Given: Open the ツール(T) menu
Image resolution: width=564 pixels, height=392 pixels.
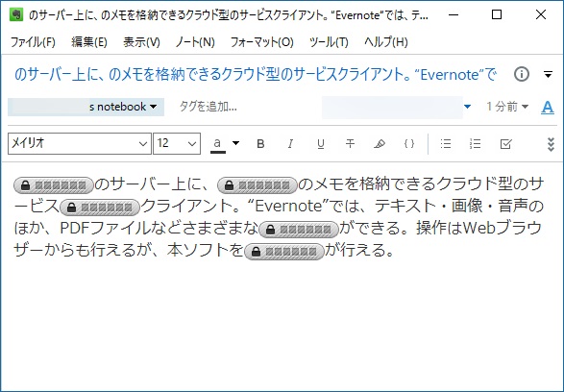Looking at the screenshot, I should click(329, 42).
